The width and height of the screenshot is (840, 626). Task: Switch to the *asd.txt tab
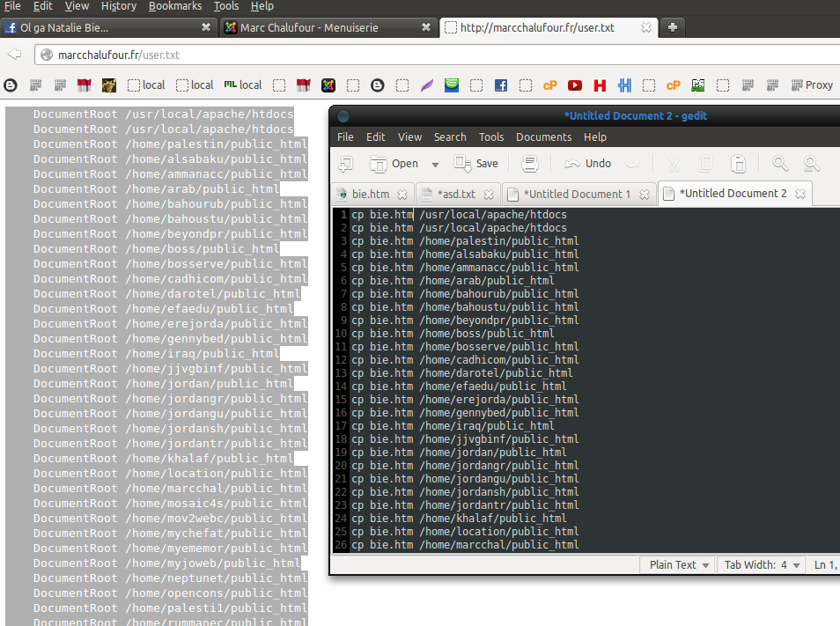[x=456, y=194]
